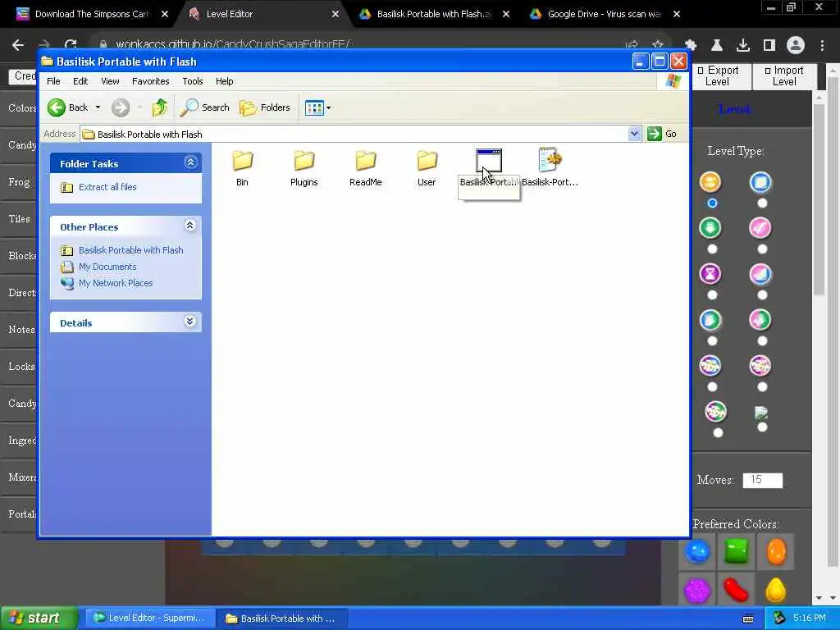The image size is (840, 630).
Task: Click Import Level in the Level Editor
Action: coord(784,76)
